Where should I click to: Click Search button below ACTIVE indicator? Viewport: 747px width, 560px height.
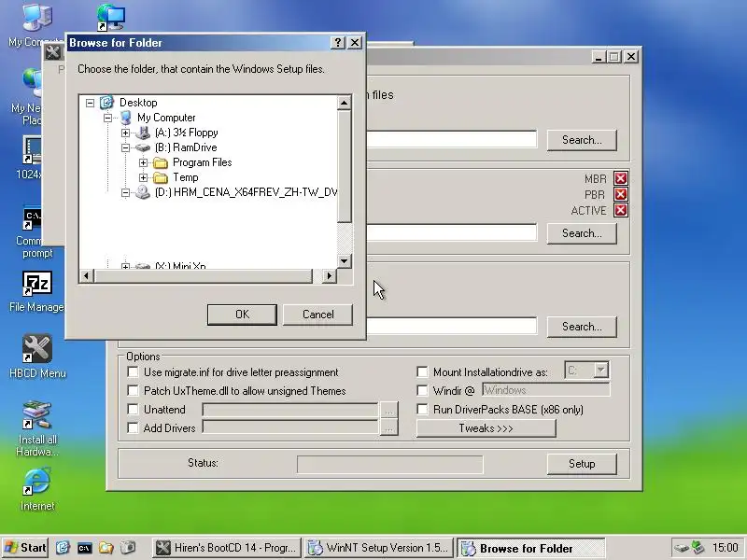click(x=582, y=233)
